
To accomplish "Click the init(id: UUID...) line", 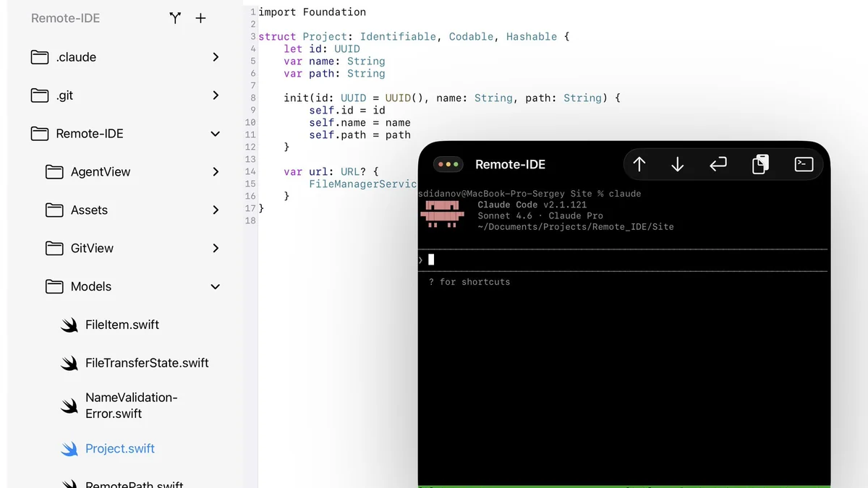I will point(452,98).
